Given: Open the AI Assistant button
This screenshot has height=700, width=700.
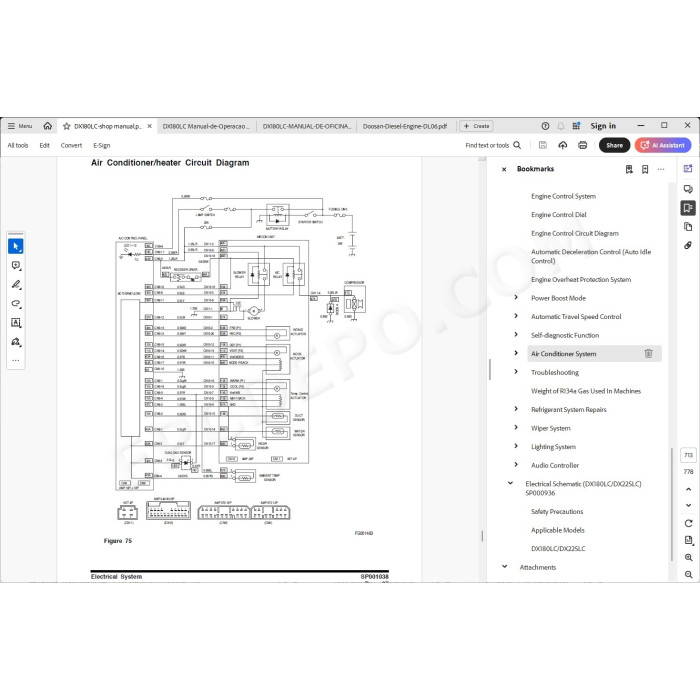Looking at the screenshot, I should (x=663, y=145).
